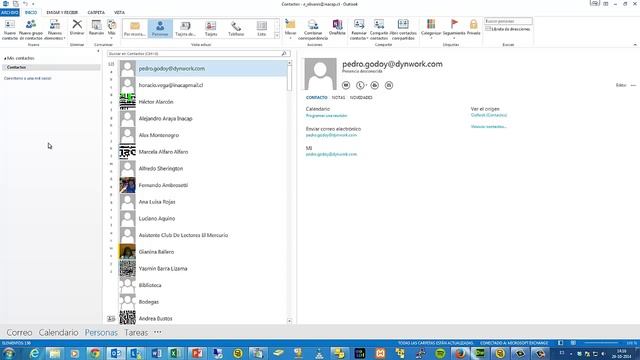This screenshot has width=640, height=360.
Task: Click the Conectarse a una red social link
Action: tap(27, 78)
